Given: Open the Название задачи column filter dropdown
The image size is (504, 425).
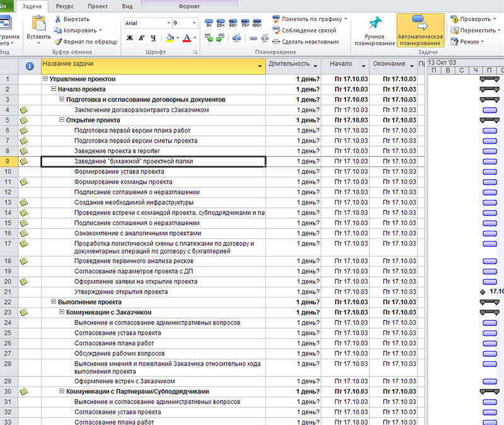Looking at the screenshot, I should [260, 65].
